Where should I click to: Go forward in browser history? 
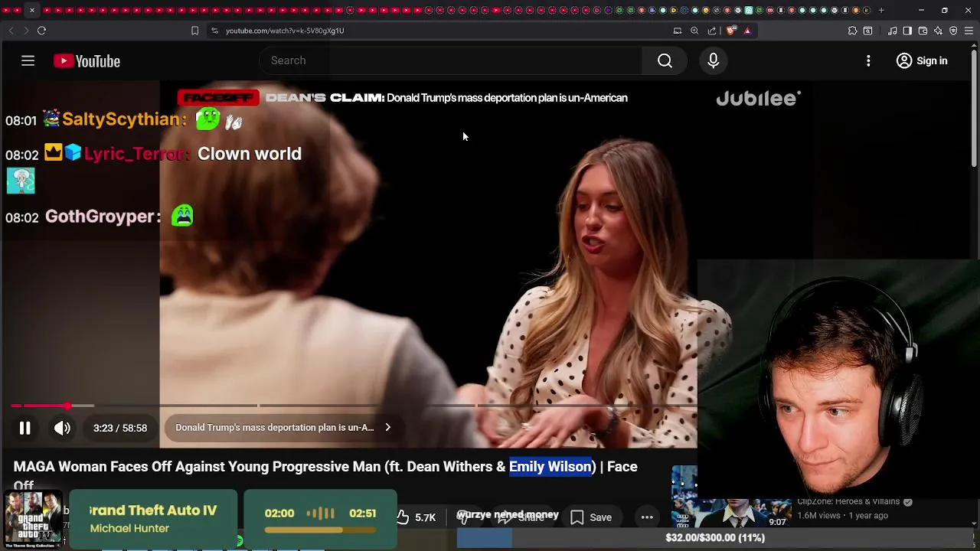click(x=25, y=31)
